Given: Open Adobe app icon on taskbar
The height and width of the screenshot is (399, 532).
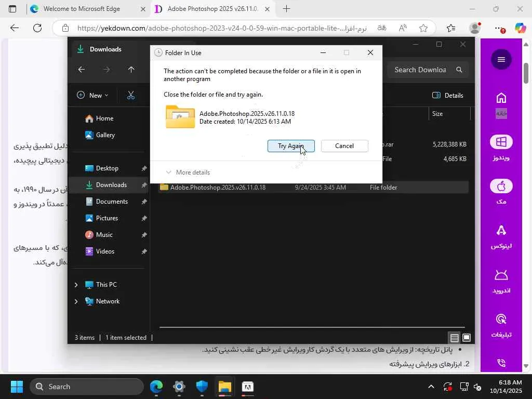Looking at the screenshot, I should tap(248, 387).
